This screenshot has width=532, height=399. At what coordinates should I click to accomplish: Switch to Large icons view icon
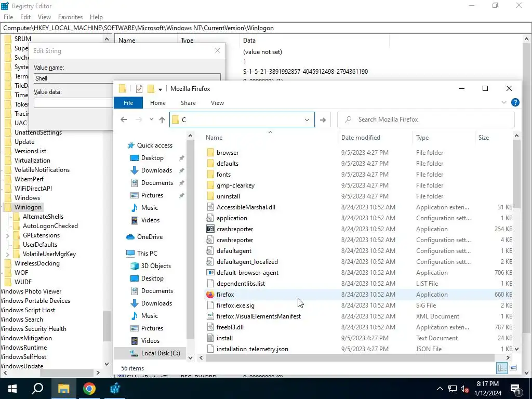point(513,368)
